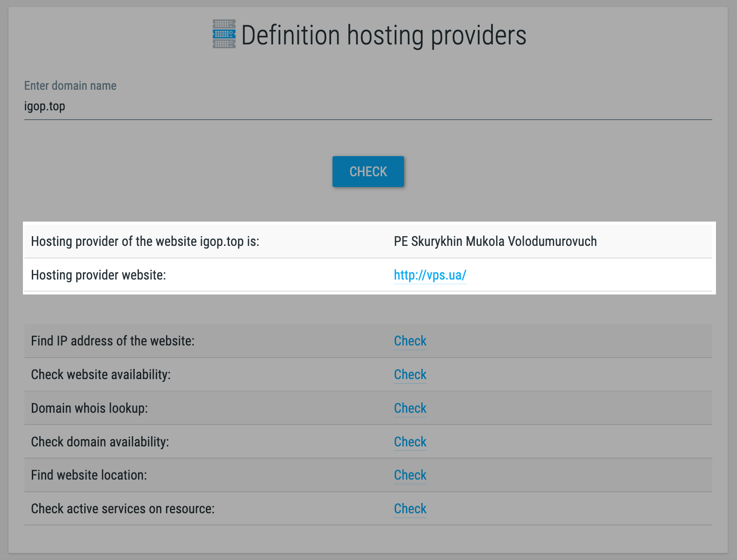Click the 'Hosting provider website:' row label
The width and height of the screenshot is (737, 560).
(x=98, y=275)
